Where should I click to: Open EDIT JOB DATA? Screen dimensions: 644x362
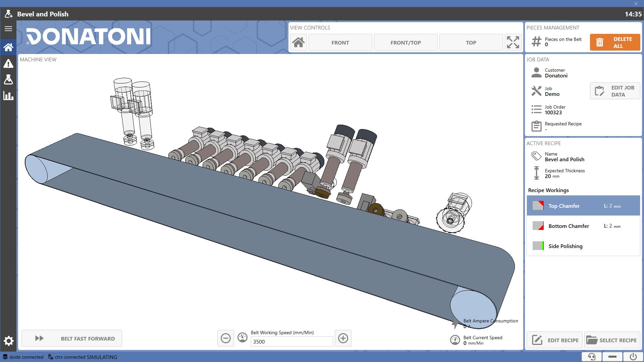[x=615, y=91]
